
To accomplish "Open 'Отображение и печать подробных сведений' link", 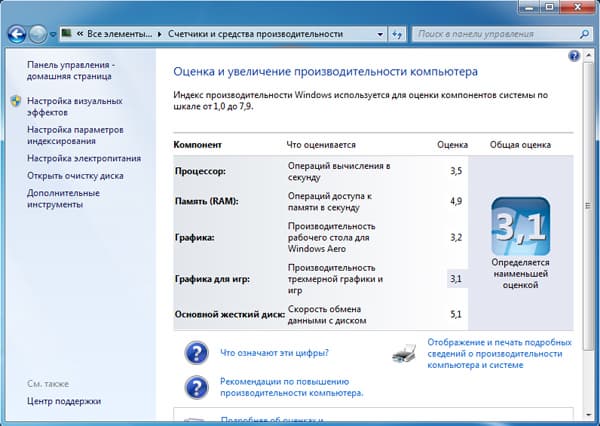I will (499, 353).
